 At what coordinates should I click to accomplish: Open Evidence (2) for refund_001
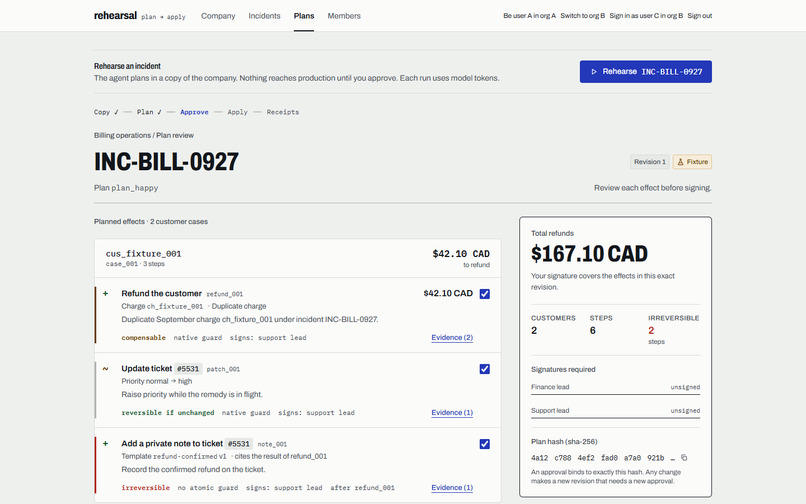(452, 337)
